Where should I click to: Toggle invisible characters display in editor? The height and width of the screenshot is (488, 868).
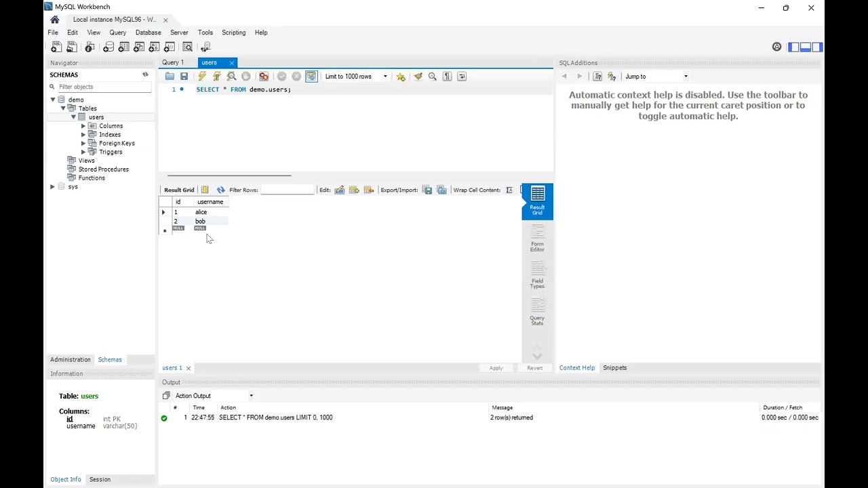pyautogui.click(x=448, y=77)
